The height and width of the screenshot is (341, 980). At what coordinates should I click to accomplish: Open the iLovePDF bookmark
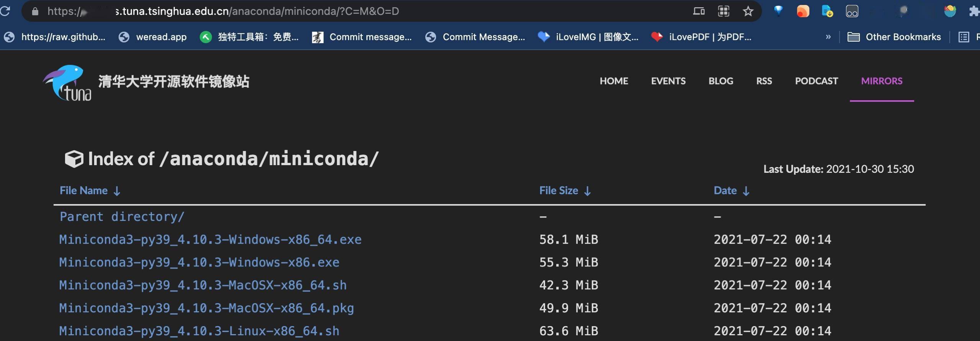point(701,37)
